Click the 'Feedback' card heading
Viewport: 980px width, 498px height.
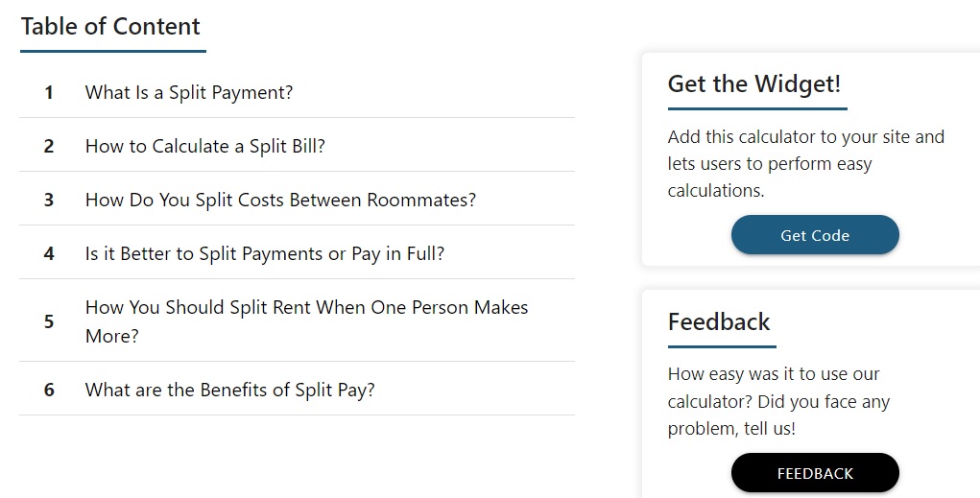coord(719,321)
